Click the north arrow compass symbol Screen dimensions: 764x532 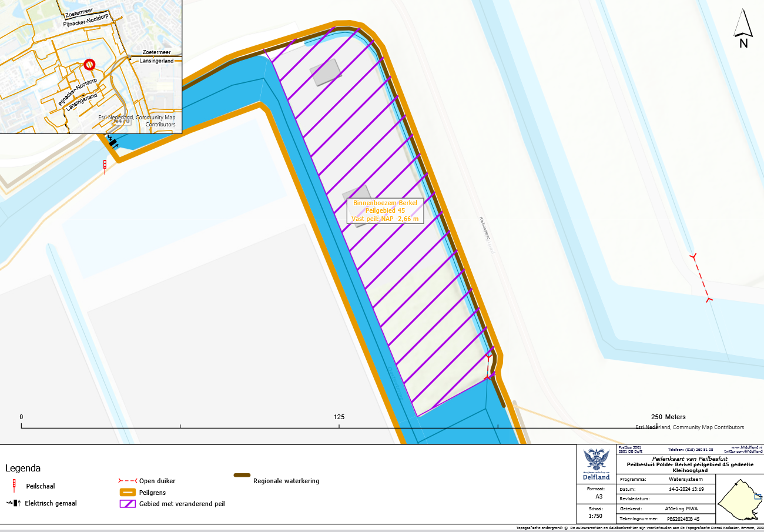[743, 30]
